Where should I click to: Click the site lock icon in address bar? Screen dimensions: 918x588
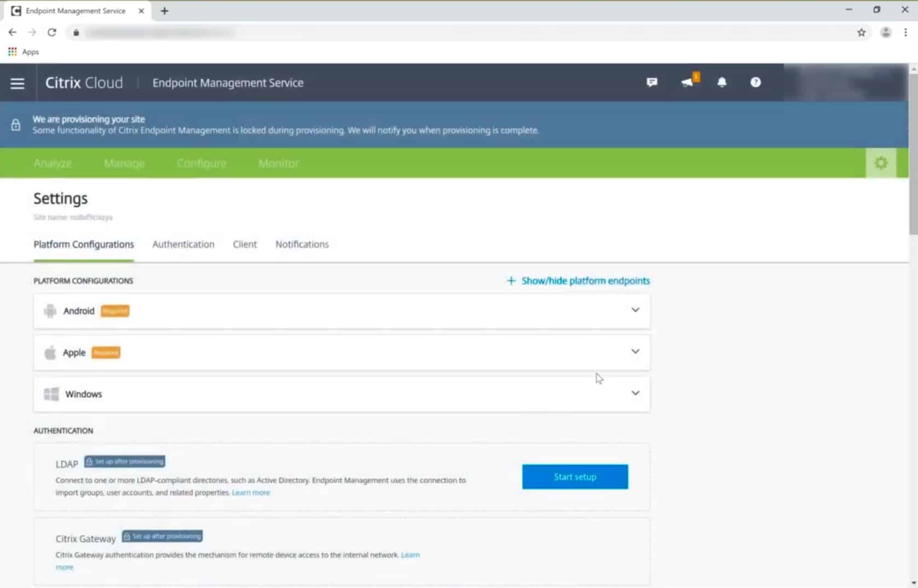coord(76,33)
